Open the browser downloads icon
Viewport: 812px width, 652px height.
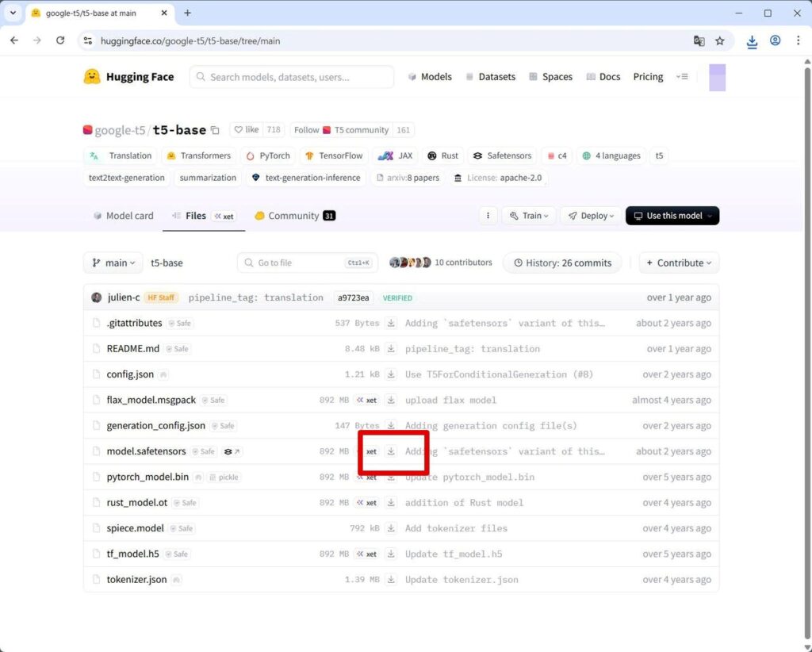pyautogui.click(x=752, y=41)
